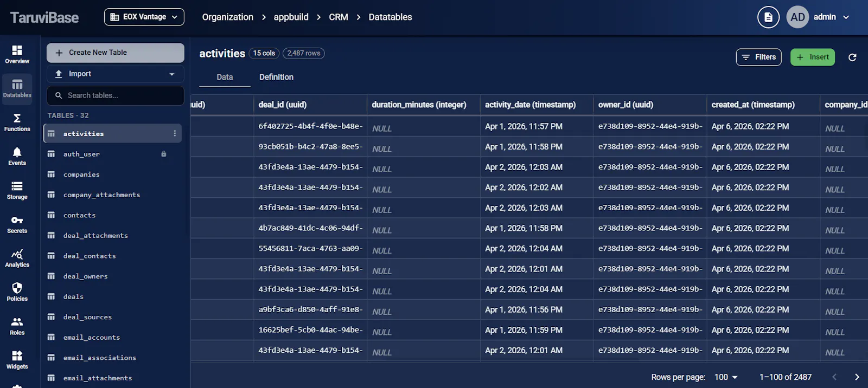Open the Datatables sidebar section
This screenshot has height=388, width=868.
point(17,88)
